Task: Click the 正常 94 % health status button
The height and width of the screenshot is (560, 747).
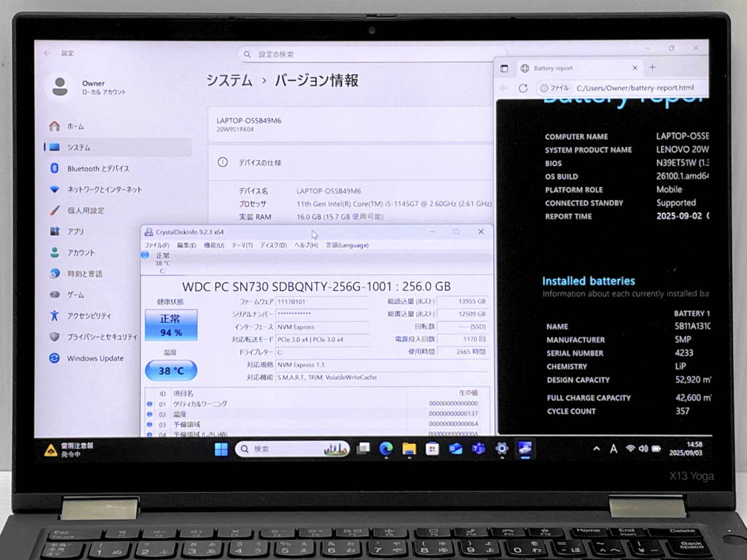Action: point(171,325)
